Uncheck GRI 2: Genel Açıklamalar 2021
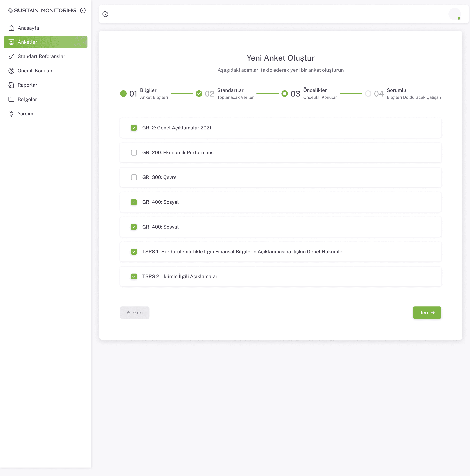 pyautogui.click(x=134, y=128)
